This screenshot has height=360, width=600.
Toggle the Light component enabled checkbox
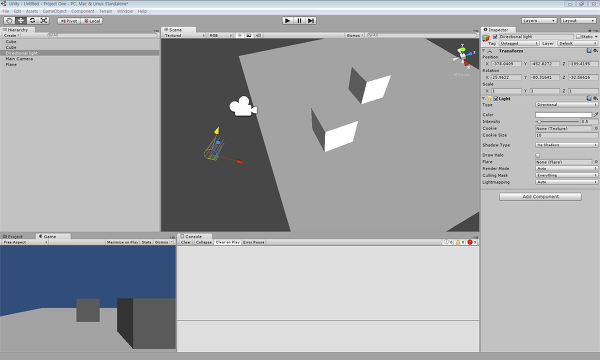point(496,99)
